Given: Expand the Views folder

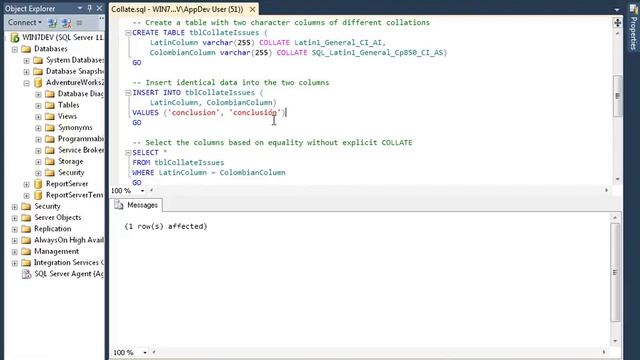Looking at the screenshot, I should click(38, 117).
